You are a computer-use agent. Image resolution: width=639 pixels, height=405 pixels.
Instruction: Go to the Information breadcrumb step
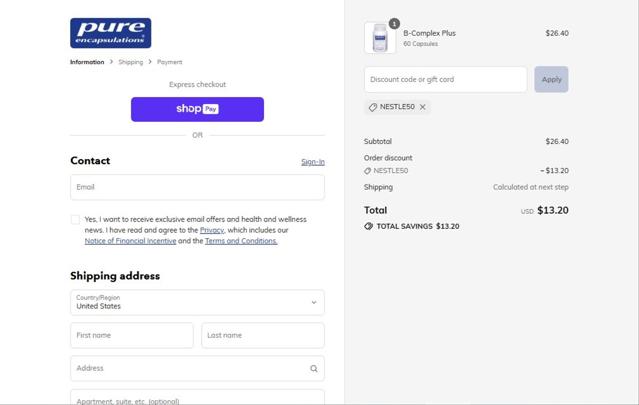tap(87, 62)
